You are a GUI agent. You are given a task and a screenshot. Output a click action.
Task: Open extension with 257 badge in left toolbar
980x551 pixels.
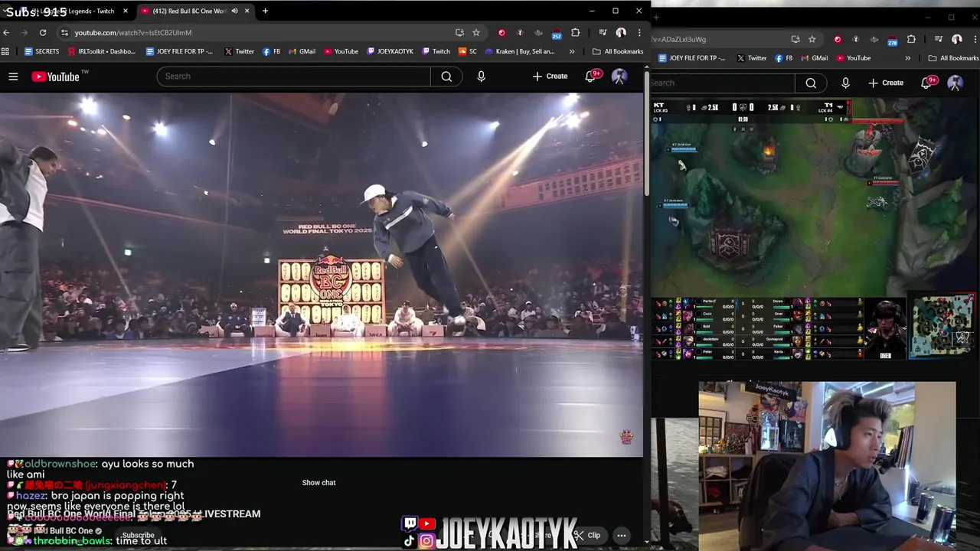557,33
